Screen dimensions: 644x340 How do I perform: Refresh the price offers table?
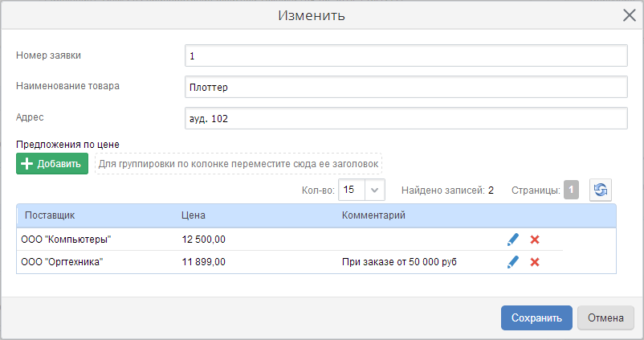tap(601, 190)
